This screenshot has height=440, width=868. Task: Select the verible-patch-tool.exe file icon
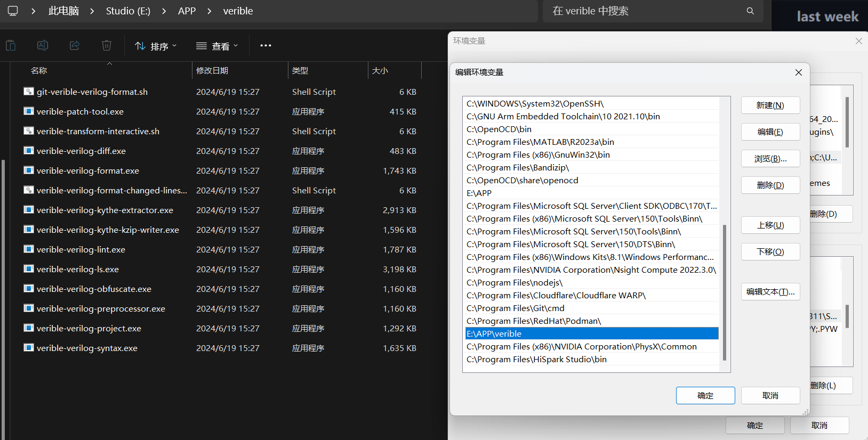(29, 111)
